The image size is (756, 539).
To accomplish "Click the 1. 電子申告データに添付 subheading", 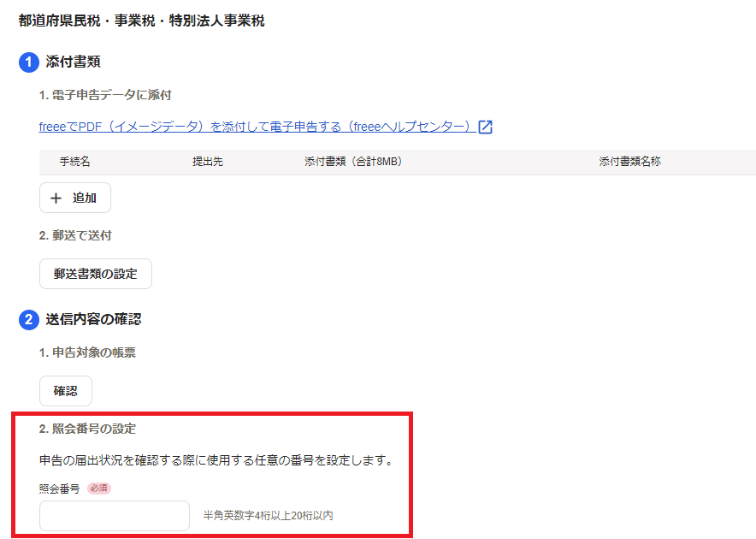I will [x=105, y=95].
